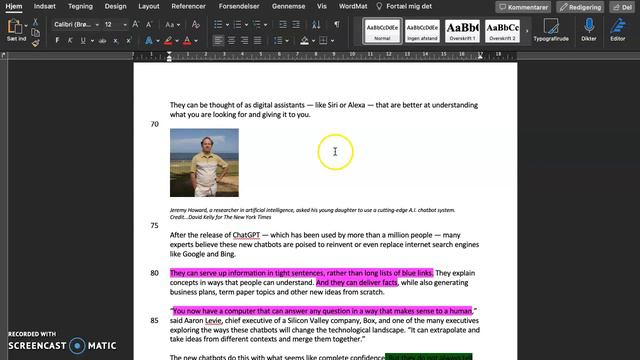Open the borders dropdown arrow
The height and width of the screenshot is (360, 640).
332,41
